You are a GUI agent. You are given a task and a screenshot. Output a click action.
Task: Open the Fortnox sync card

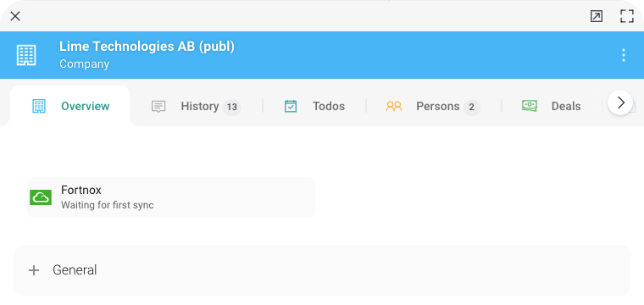pyautogui.click(x=171, y=197)
